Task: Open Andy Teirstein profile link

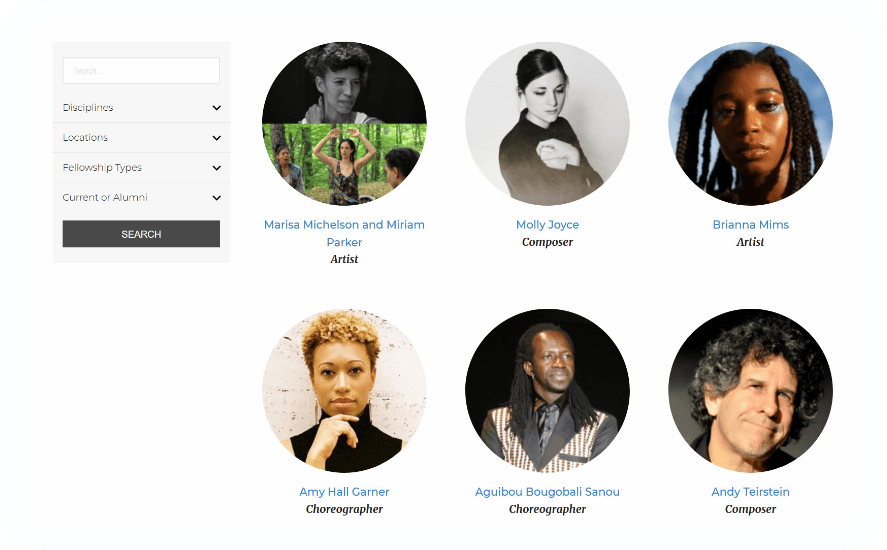Action: (750, 492)
